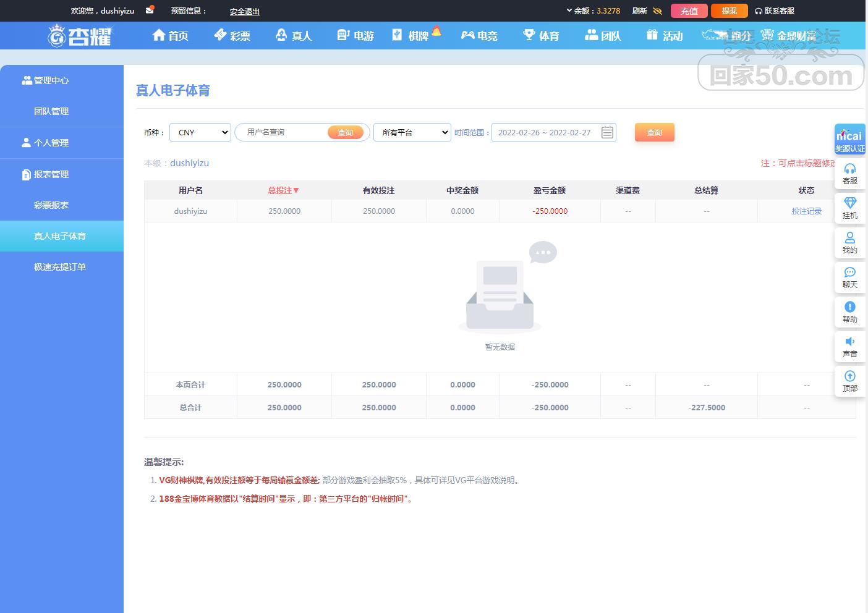Image resolution: width=868 pixels, height=613 pixels.
Task: Open the calendar date picker icon
Action: click(607, 132)
